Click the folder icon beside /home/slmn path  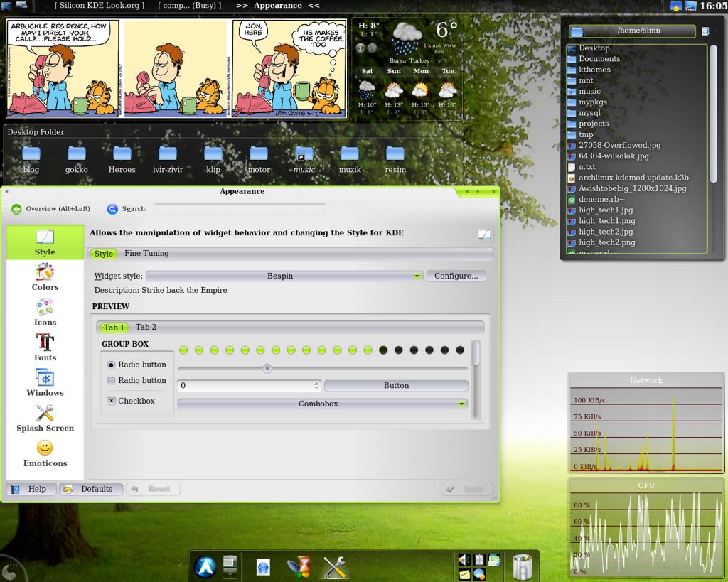coord(577,31)
